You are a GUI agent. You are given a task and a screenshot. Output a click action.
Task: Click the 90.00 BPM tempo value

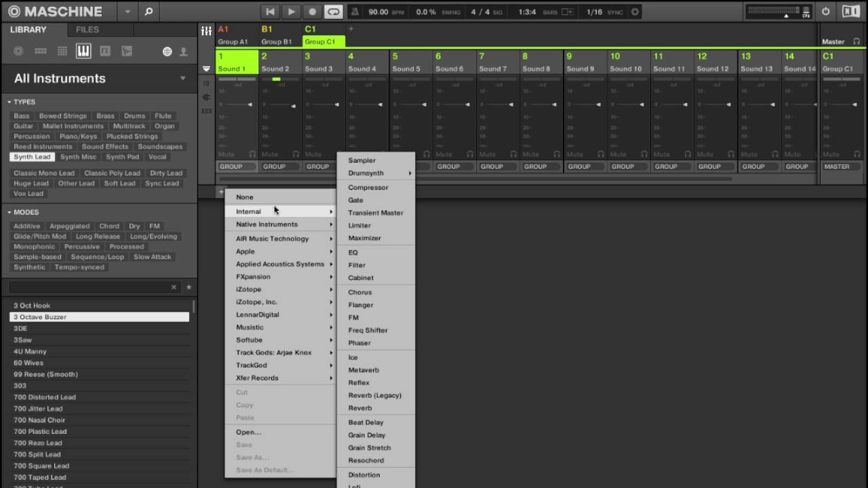(378, 12)
